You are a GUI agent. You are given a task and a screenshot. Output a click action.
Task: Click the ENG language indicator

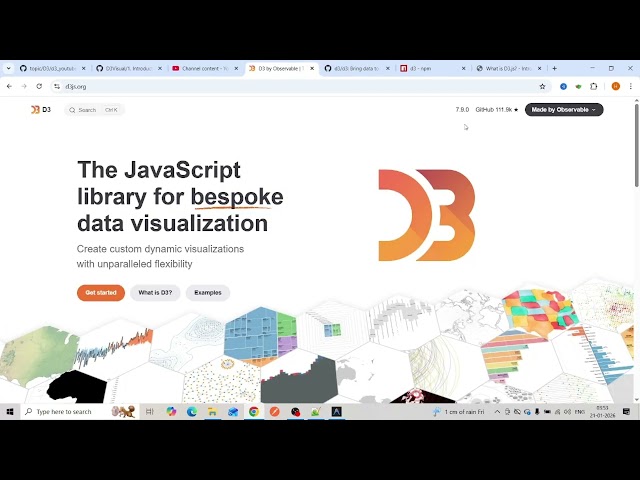coord(580,412)
